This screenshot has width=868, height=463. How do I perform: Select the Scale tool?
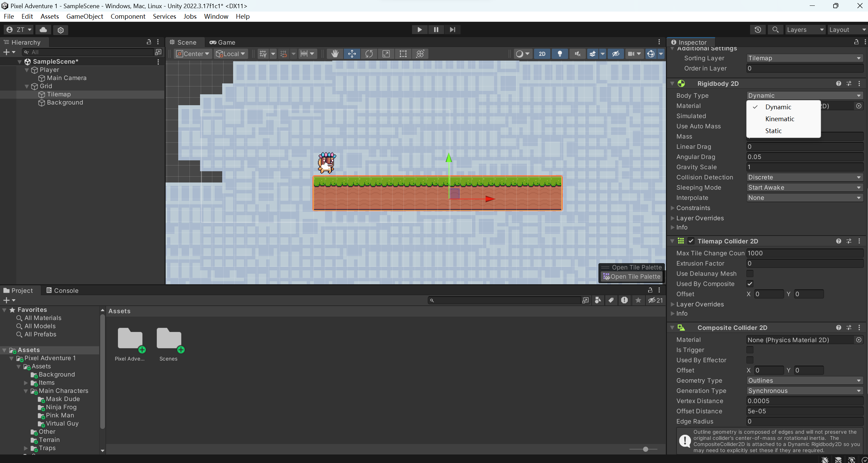pyautogui.click(x=386, y=54)
